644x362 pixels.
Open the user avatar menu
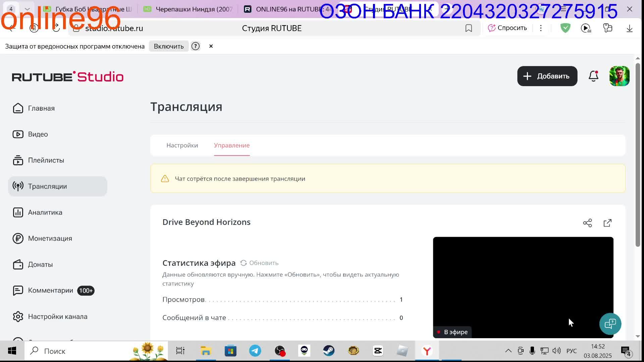619,76
